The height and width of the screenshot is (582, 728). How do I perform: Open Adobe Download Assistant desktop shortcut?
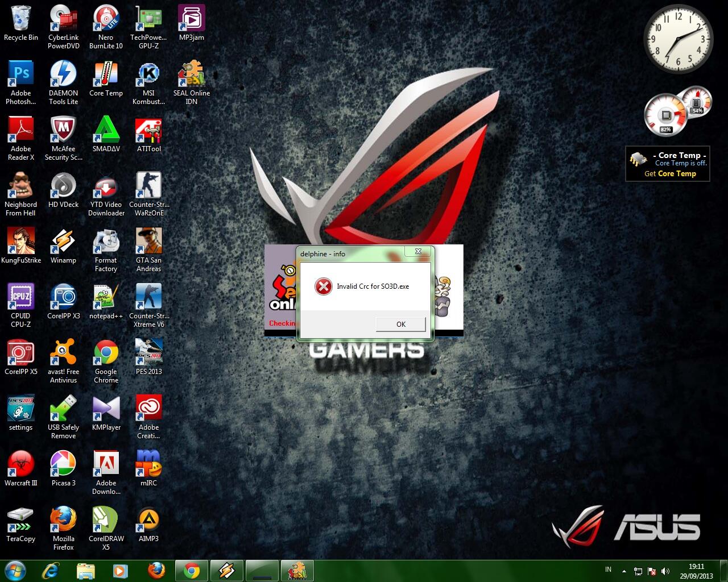(x=106, y=472)
